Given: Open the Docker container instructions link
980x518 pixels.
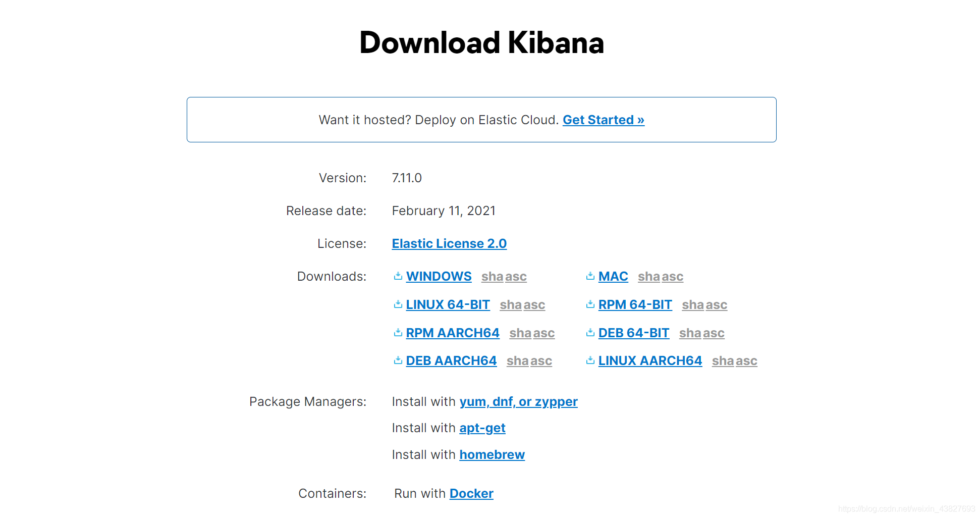Looking at the screenshot, I should coord(471,493).
